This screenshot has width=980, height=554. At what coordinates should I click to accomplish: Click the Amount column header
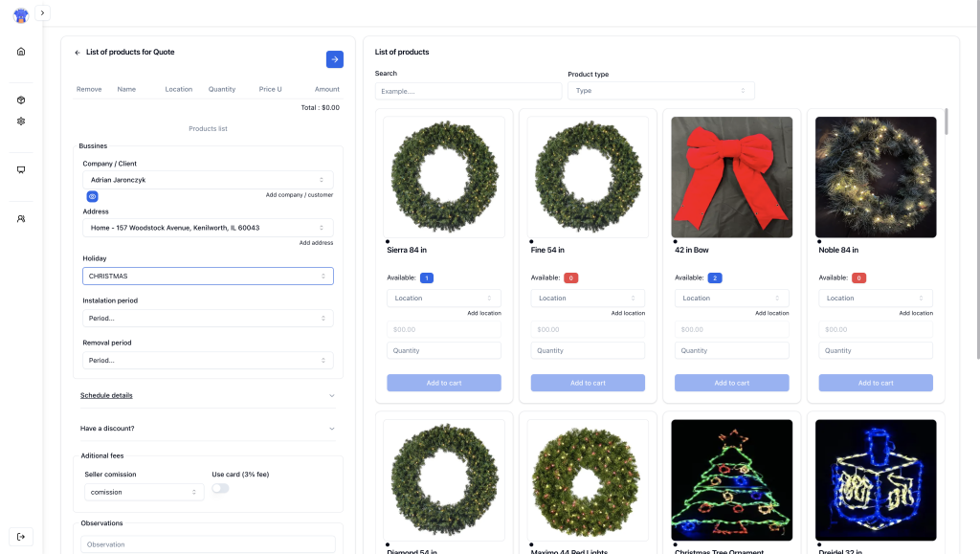[x=327, y=89]
